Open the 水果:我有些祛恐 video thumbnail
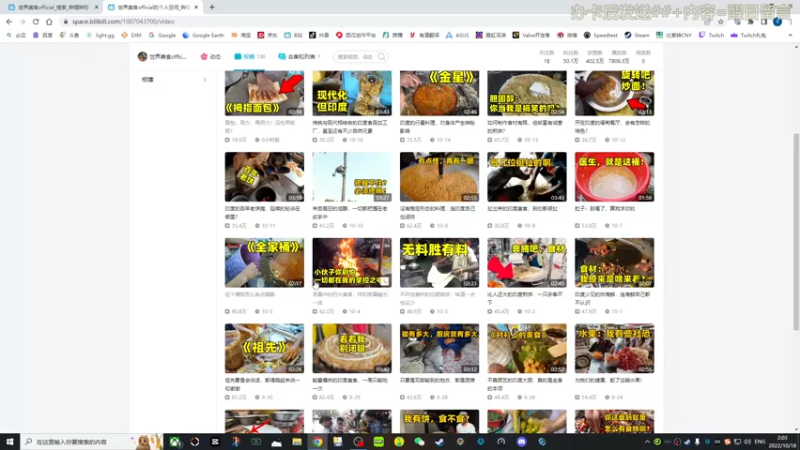Image resolution: width=800 pixels, height=450 pixels. (614, 348)
